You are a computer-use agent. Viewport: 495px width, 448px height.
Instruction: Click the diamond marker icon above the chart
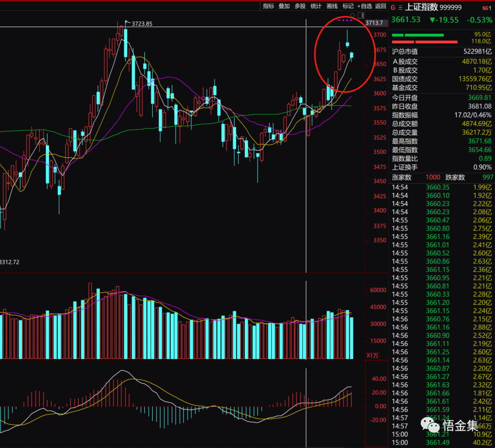pos(352,15)
